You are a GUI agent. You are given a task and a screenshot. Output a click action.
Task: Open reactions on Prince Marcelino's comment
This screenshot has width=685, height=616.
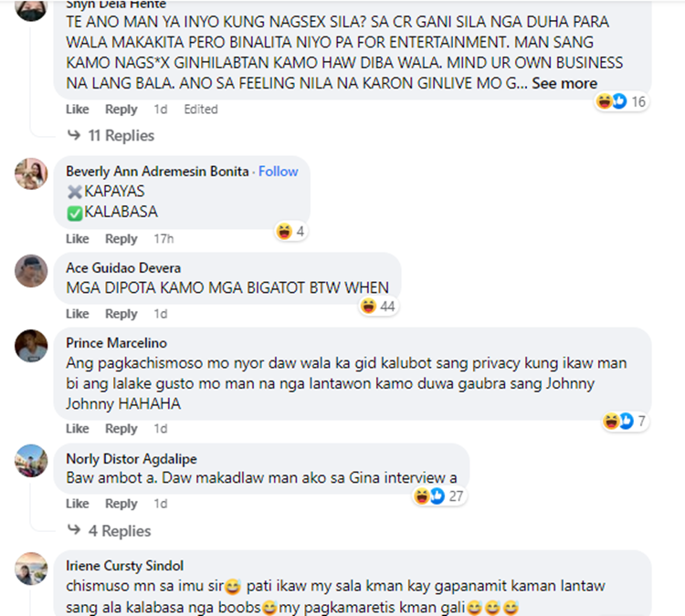[x=625, y=422]
